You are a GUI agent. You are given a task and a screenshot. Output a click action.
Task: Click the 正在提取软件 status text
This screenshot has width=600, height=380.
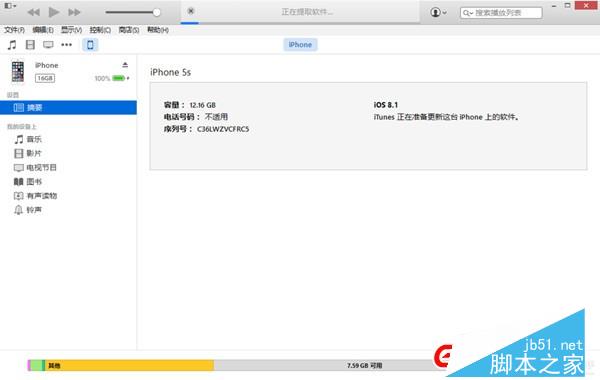click(307, 12)
